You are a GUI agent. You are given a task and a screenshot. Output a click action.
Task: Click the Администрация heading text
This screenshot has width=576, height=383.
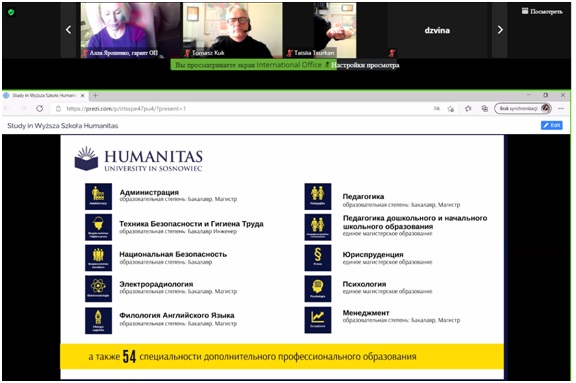[x=149, y=192]
